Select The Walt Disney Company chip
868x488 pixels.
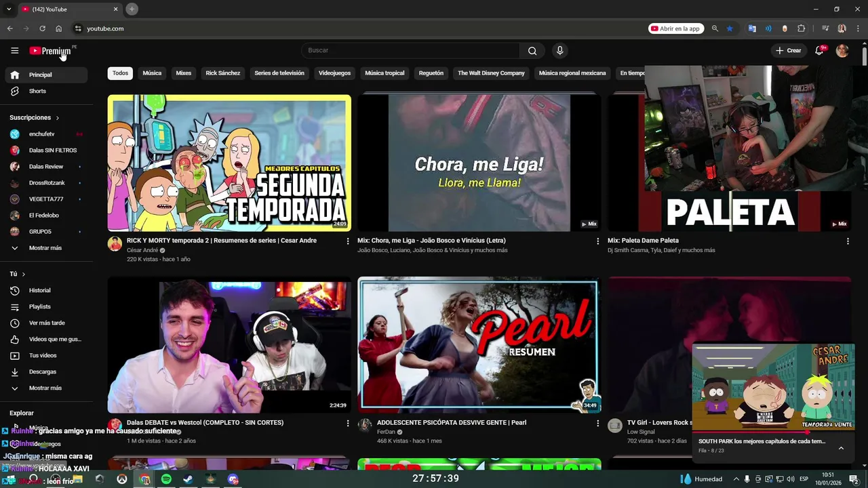491,73
